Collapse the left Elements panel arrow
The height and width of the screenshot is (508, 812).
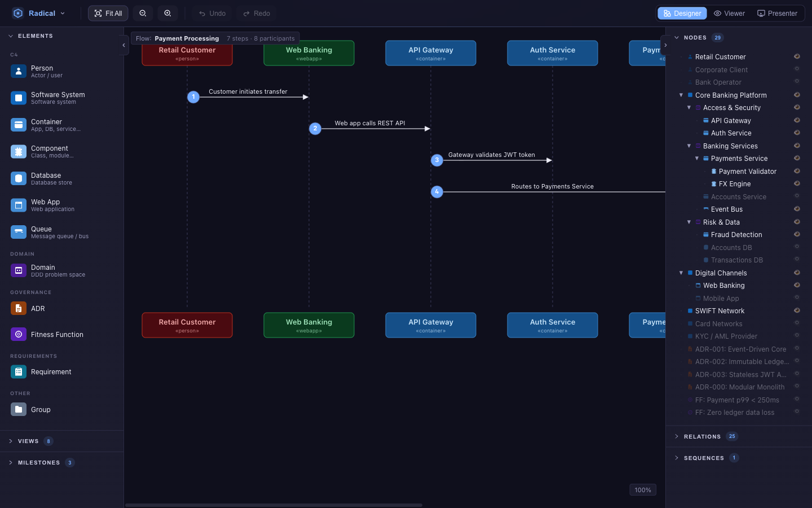click(124, 45)
